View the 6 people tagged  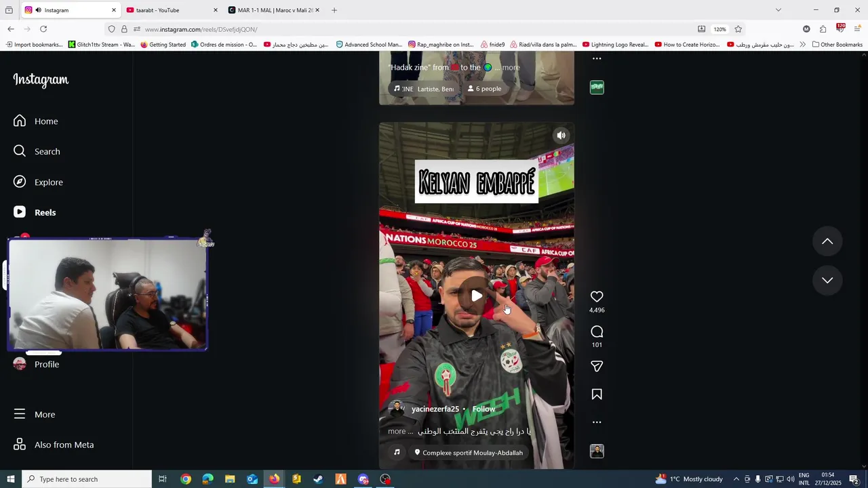pyautogui.click(x=484, y=89)
